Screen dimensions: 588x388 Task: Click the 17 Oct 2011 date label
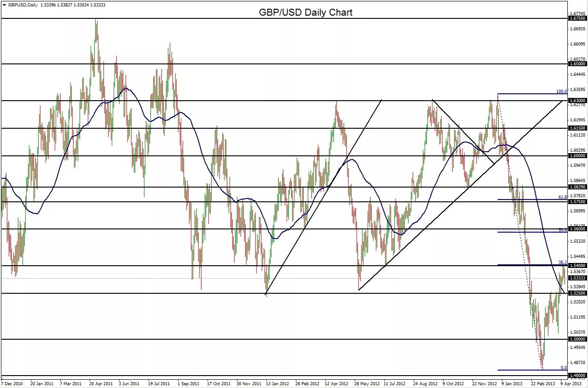219,383
